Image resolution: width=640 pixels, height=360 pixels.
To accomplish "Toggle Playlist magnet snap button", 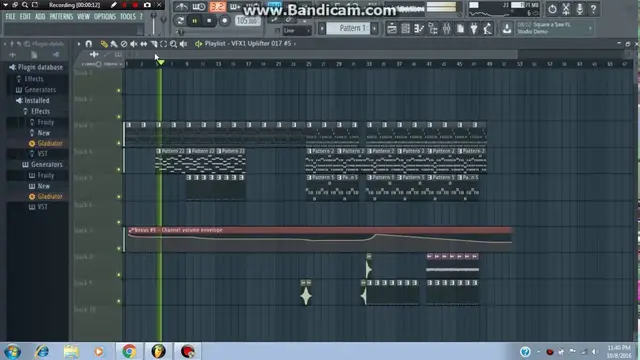I will click(89, 44).
